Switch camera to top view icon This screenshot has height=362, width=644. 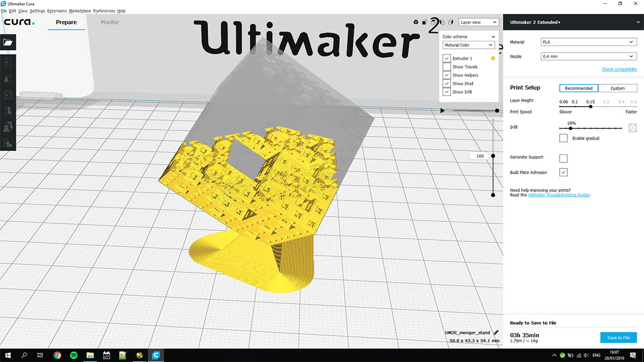point(433,22)
